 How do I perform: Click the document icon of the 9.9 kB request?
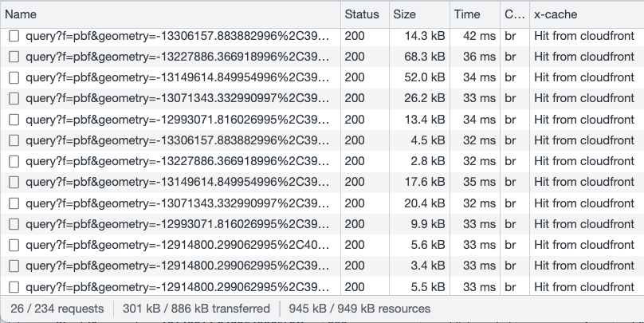14,223
